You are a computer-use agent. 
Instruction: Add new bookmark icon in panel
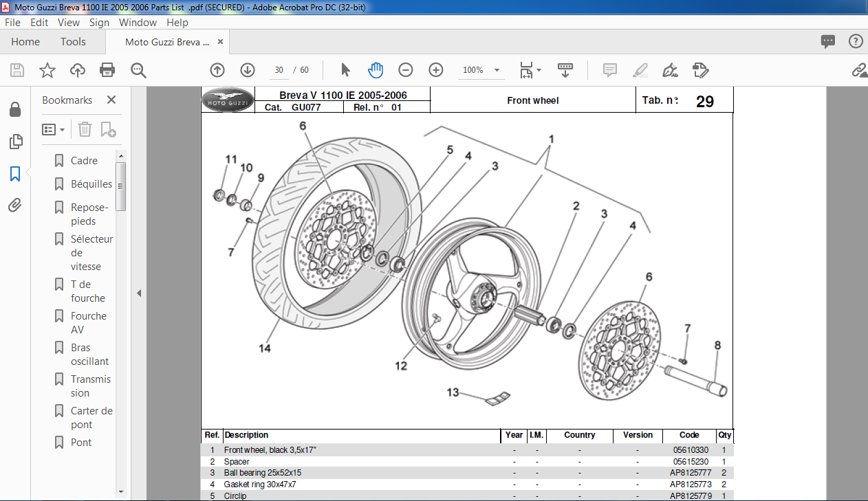[108, 129]
